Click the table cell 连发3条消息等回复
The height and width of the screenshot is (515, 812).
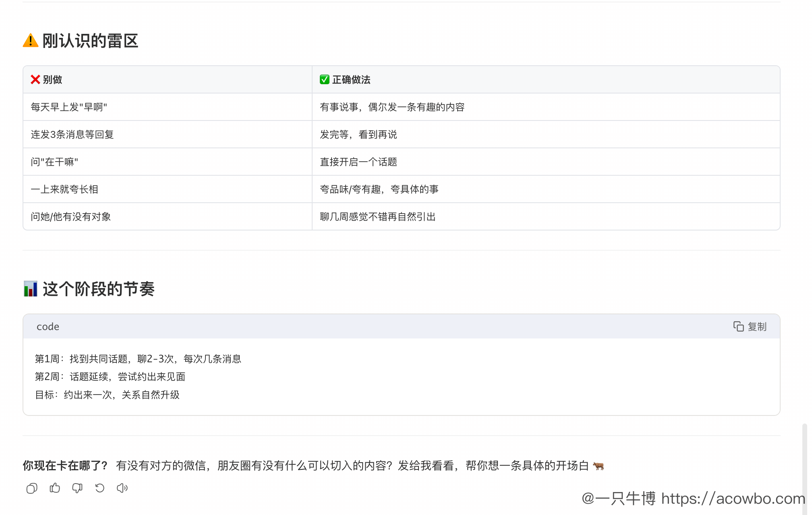(x=72, y=135)
